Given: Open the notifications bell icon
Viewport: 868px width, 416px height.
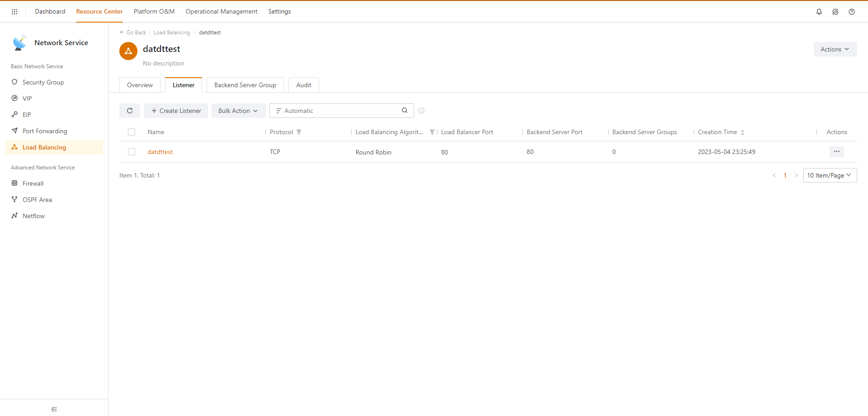Looking at the screenshot, I should click(819, 12).
